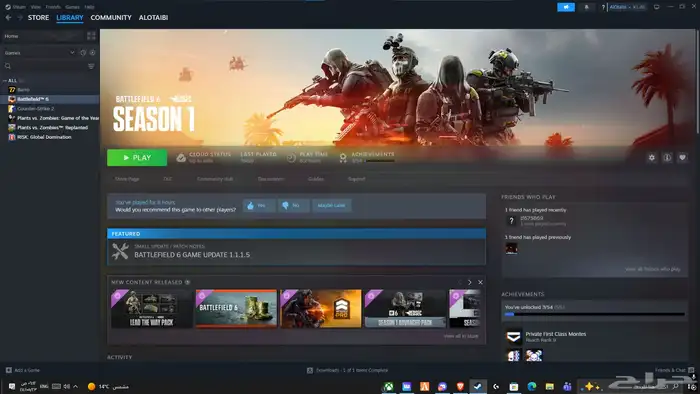Add game to favorites heart
Image resolution: width=700 pixels, height=394 pixels.
click(x=682, y=158)
